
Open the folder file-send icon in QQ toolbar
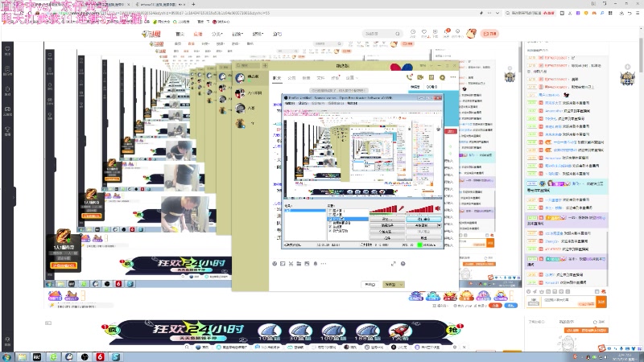pyautogui.click(x=299, y=264)
